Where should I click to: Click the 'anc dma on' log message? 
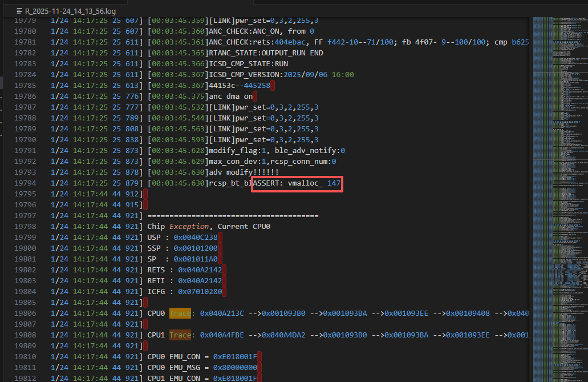pos(230,96)
